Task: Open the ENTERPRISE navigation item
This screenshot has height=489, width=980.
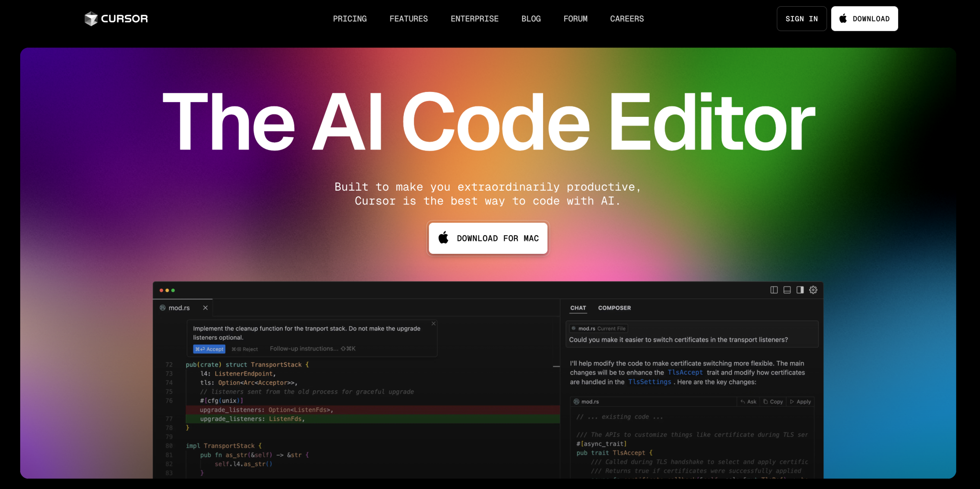Action: pyautogui.click(x=474, y=19)
